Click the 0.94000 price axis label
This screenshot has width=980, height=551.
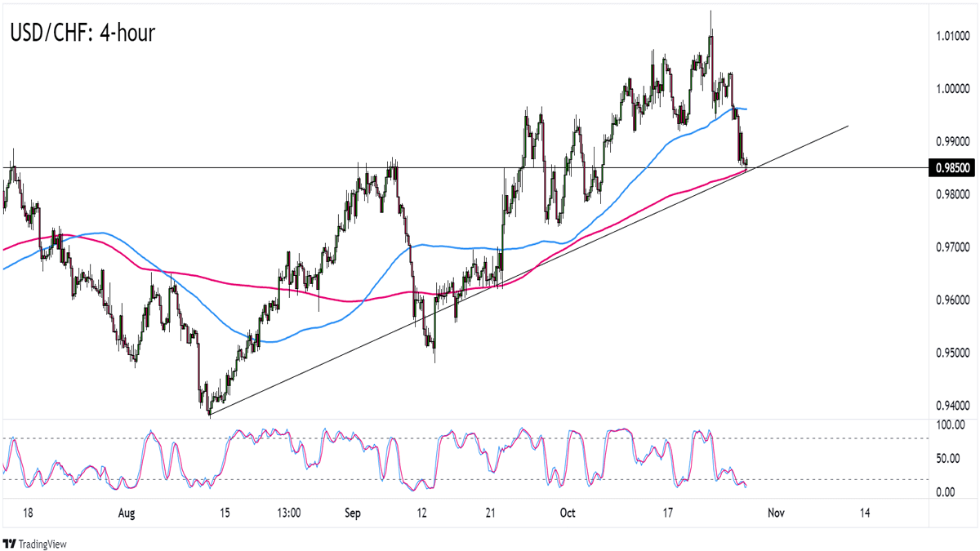click(951, 405)
